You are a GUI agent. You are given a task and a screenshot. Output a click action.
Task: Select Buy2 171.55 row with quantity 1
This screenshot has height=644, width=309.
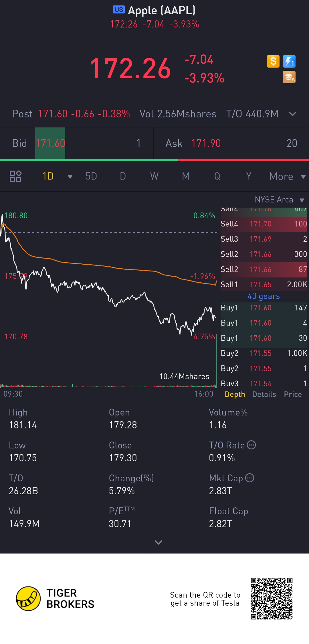point(264,369)
